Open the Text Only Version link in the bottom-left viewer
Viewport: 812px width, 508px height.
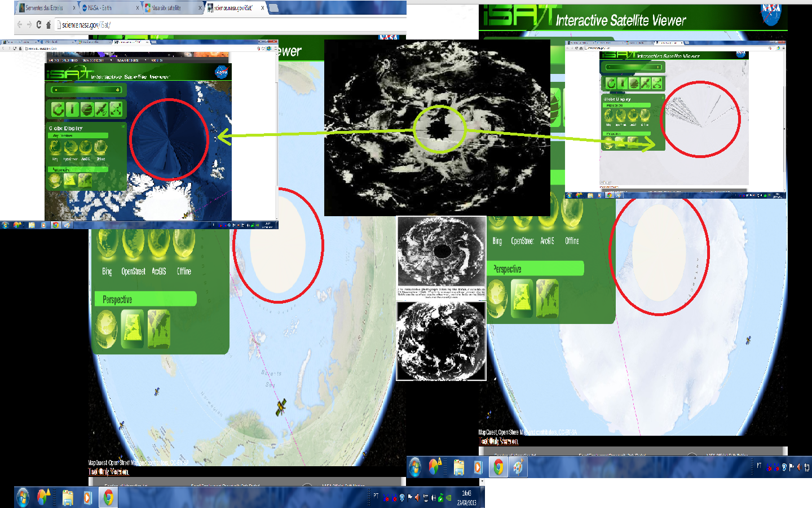109,472
